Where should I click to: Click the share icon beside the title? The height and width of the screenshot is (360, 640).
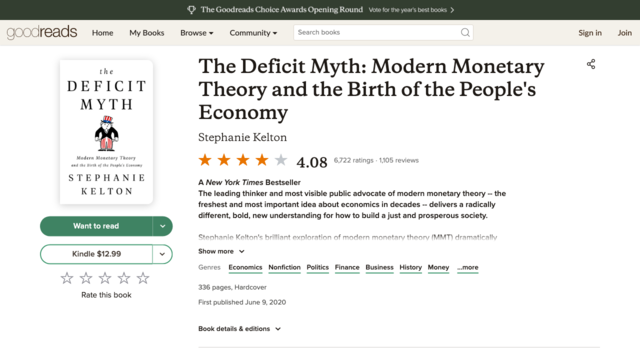(591, 64)
